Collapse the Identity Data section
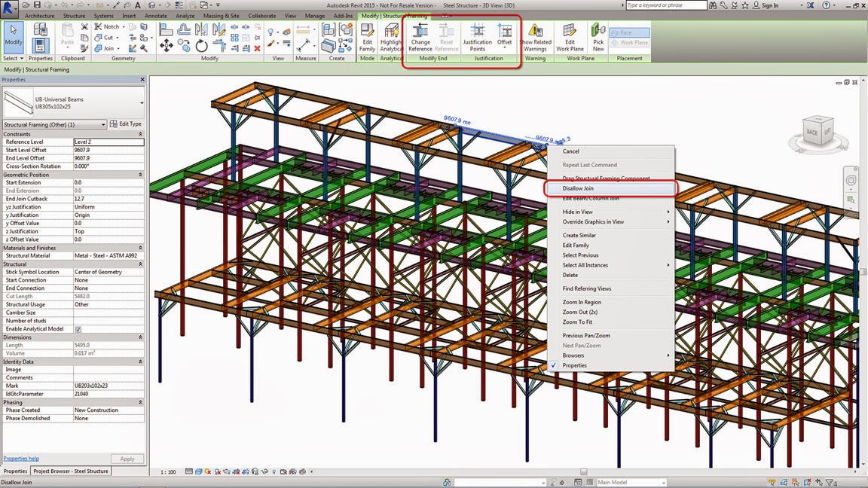 click(140, 361)
